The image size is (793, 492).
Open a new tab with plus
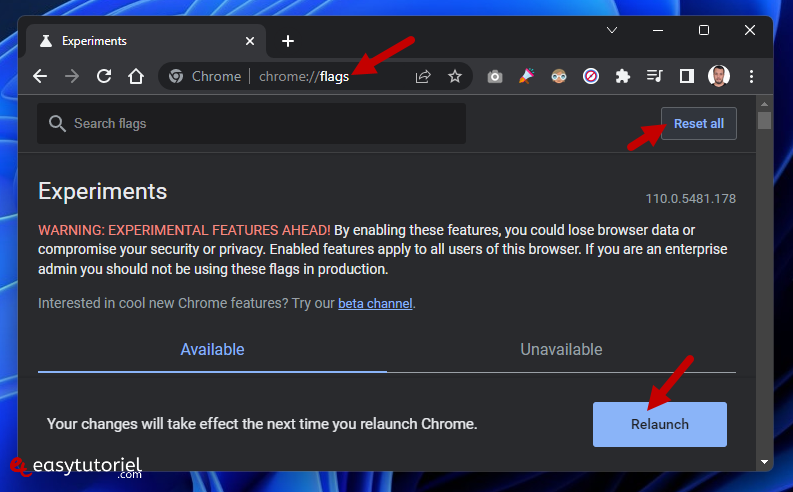click(x=288, y=41)
